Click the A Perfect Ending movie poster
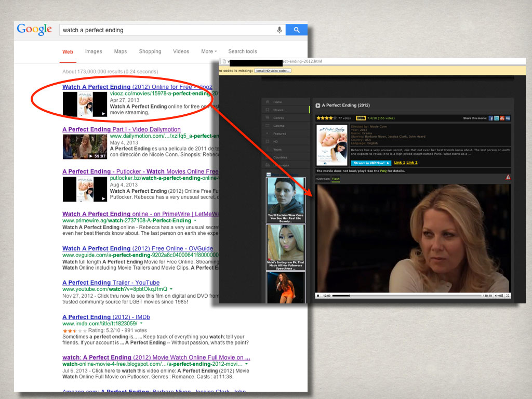Viewport: 532px width, 399px height. pyautogui.click(x=332, y=145)
